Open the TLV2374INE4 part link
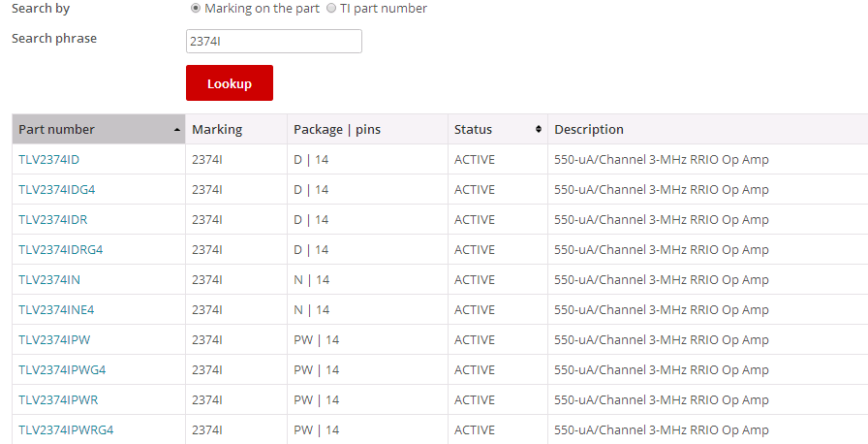 (56, 310)
